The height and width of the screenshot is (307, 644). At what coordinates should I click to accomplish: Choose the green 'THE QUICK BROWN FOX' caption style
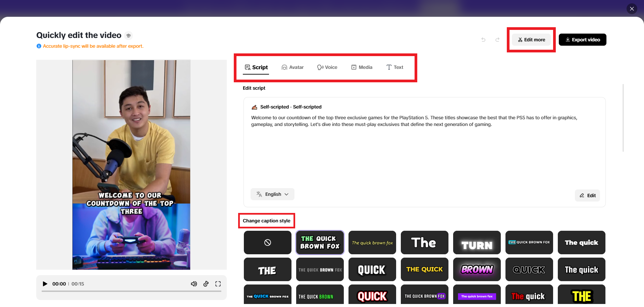pyautogui.click(x=320, y=243)
